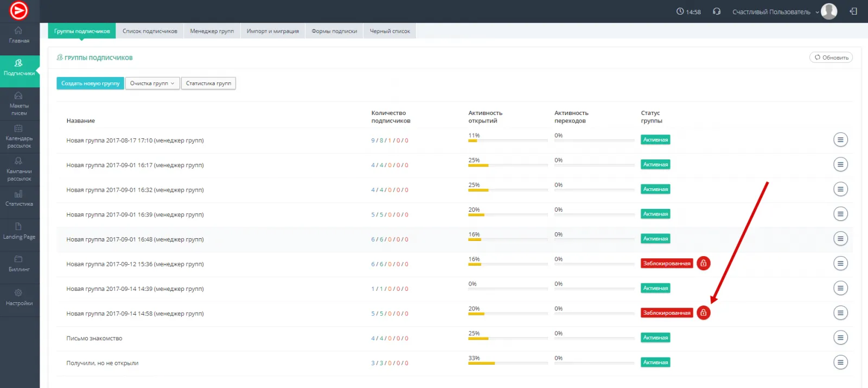Open Настройки settings in the sidebar
This screenshot has width=868, height=388.
tap(19, 297)
